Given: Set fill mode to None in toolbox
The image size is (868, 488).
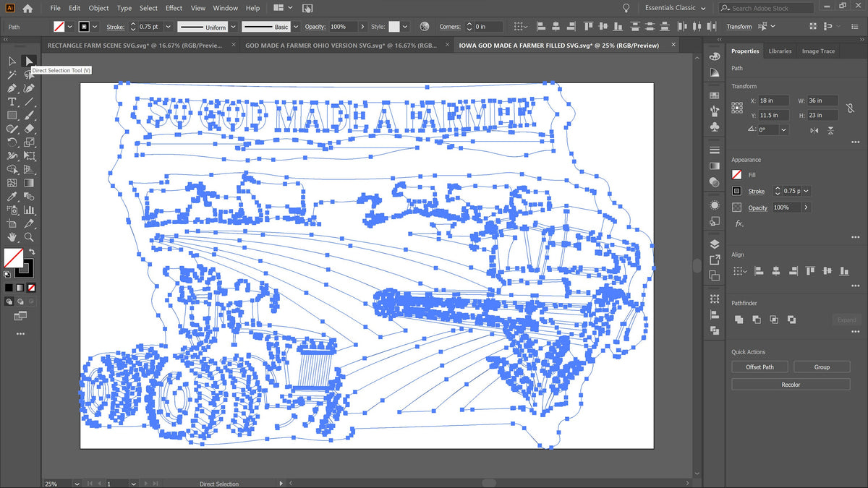Looking at the screenshot, I should coord(31,288).
